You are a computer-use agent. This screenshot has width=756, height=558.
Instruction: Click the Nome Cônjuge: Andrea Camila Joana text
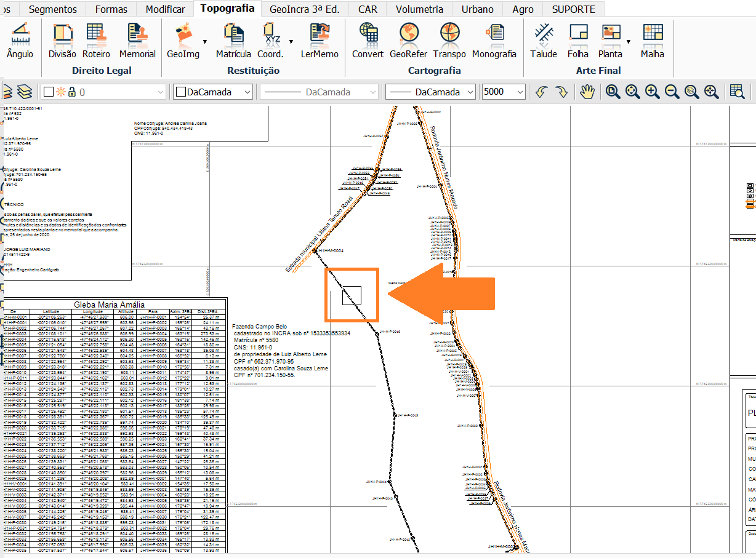[x=171, y=124]
